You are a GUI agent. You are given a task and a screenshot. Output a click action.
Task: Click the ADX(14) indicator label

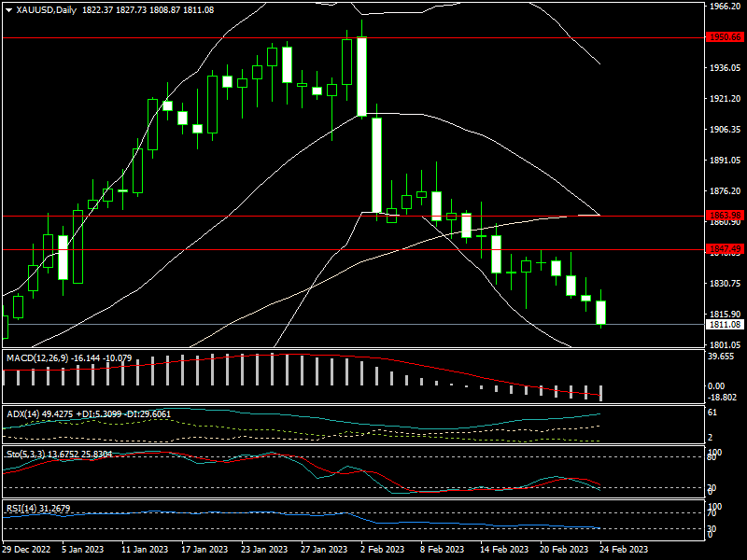(23, 413)
